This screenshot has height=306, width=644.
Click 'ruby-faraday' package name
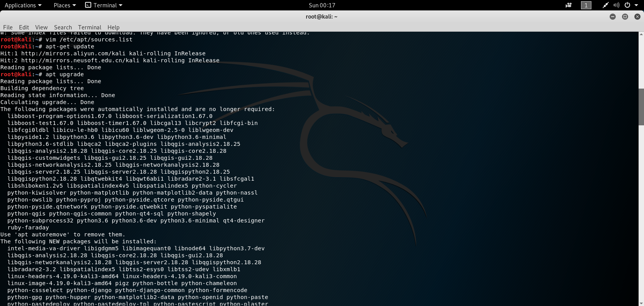point(28,227)
